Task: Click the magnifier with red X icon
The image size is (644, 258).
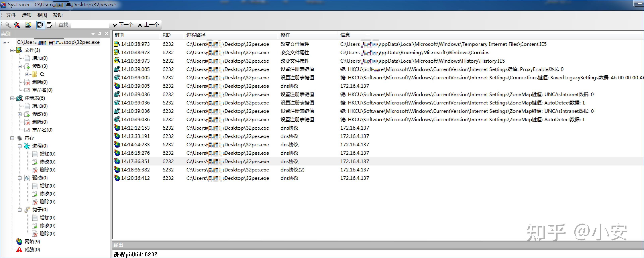Action: coord(17,25)
